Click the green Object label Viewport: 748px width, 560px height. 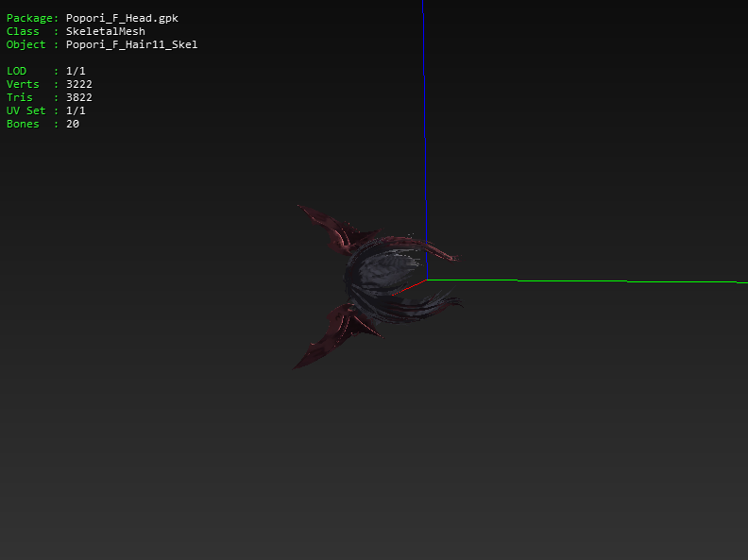coord(25,44)
